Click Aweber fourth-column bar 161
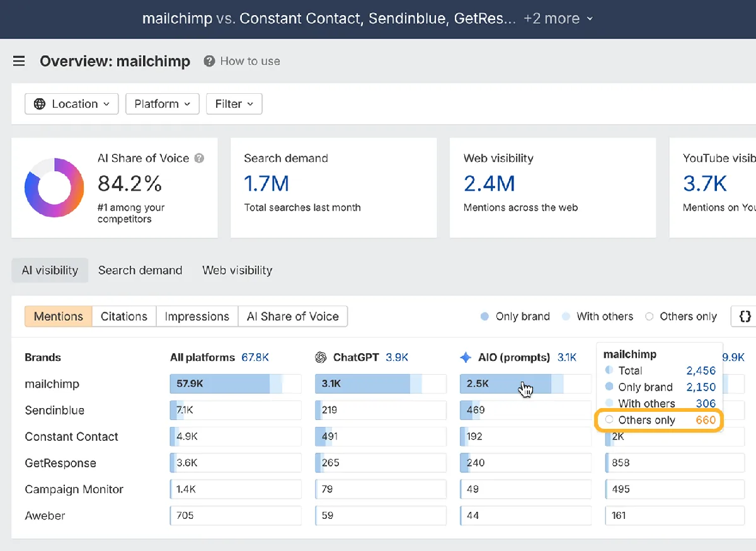The height and width of the screenshot is (551, 756). [x=675, y=516]
